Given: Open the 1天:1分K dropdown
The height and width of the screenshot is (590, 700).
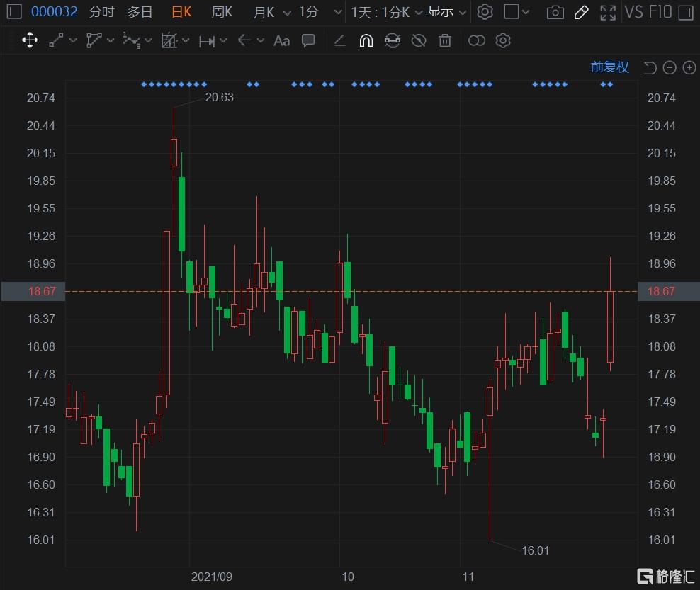Looking at the screenshot, I should point(387,12).
